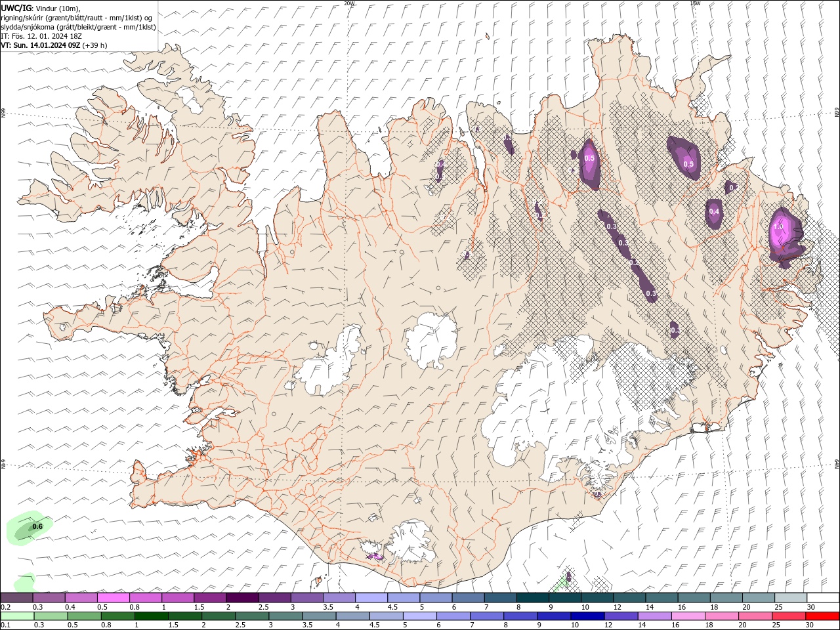This screenshot has height=630, width=840.
Task: Click the '1.0' value on the bright pink snow patch
Action: point(778,226)
